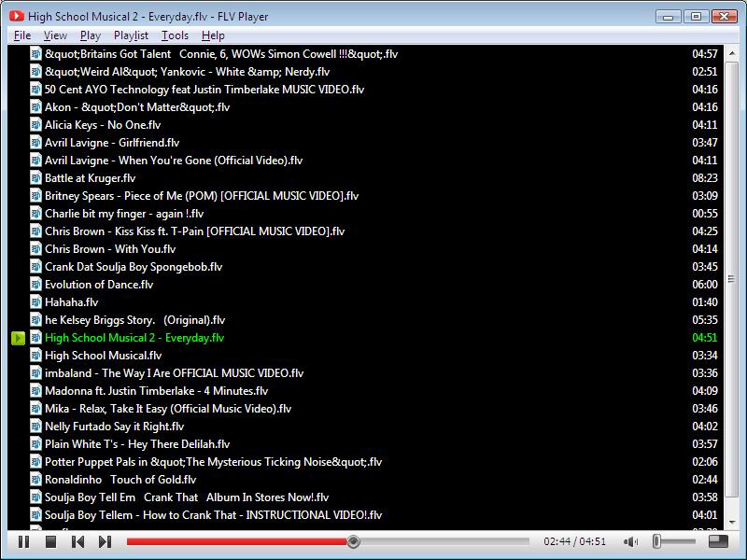Click the file icon for Battle at Kruger
Viewport: 747px width, 560px height.
pyautogui.click(x=35, y=178)
